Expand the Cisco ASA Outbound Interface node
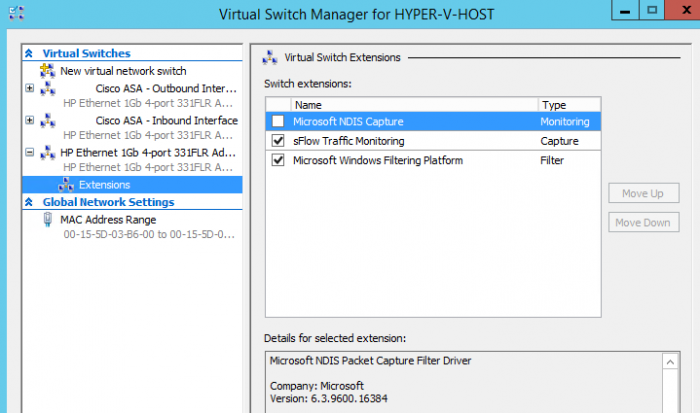 29,88
